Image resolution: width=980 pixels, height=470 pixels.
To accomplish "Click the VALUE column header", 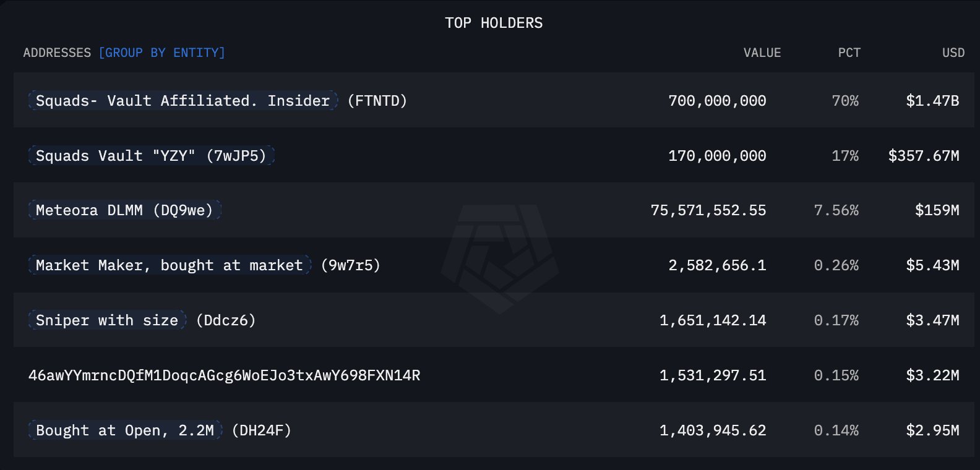I will 762,53.
